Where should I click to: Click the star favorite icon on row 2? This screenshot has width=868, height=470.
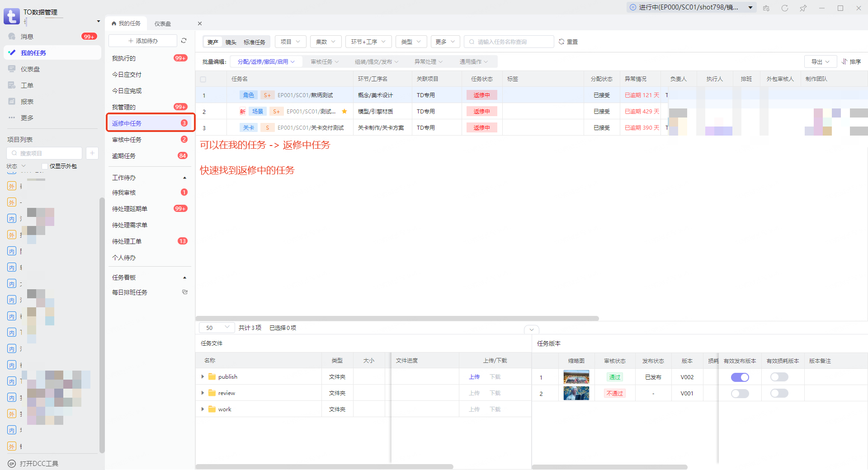(x=344, y=111)
